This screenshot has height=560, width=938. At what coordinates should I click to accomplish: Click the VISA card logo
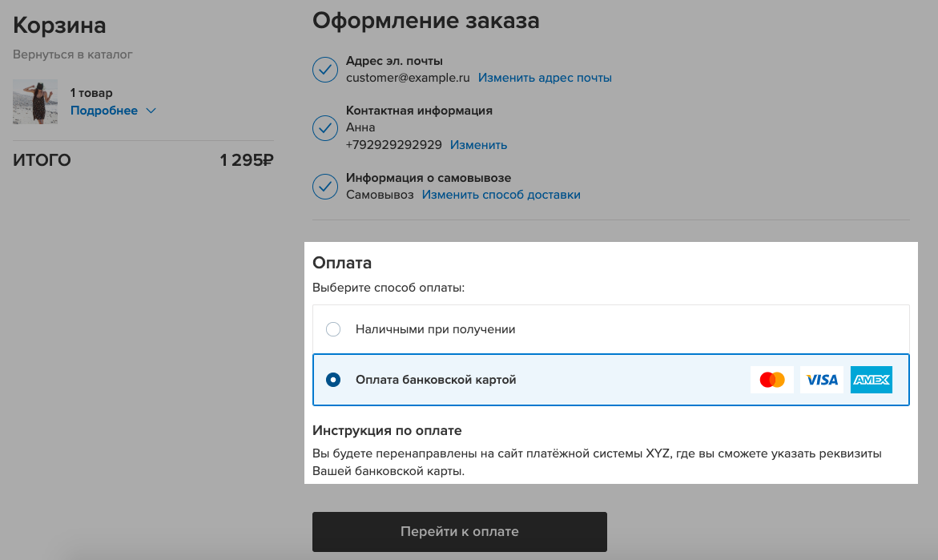(x=822, y=380)
